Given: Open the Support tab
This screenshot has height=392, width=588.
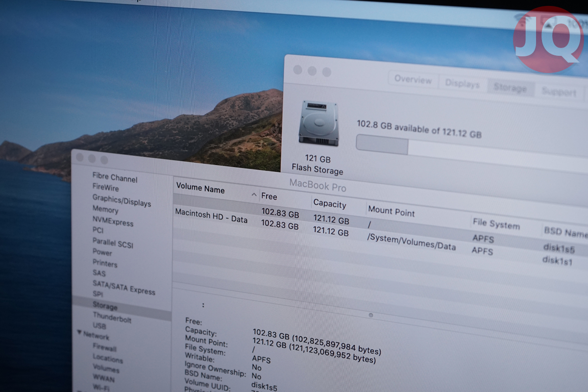Looking at the screenshot, I should (559, 92).
